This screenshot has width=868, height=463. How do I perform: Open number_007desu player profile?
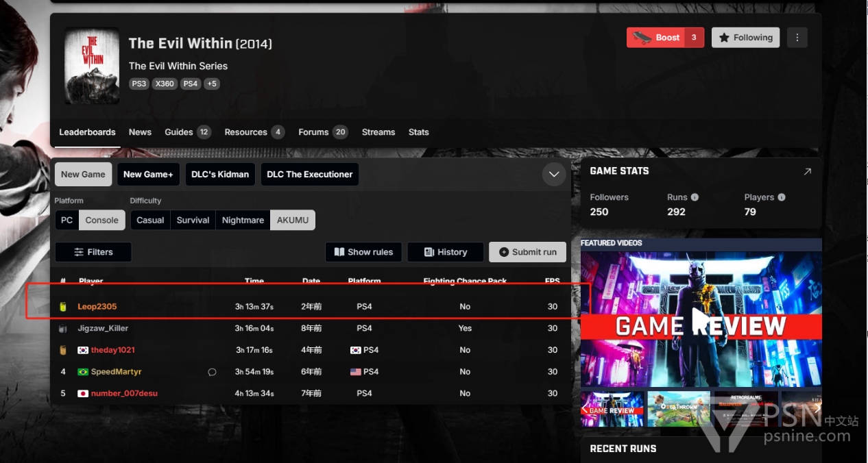pyautogui.click(x=125, y=394)
